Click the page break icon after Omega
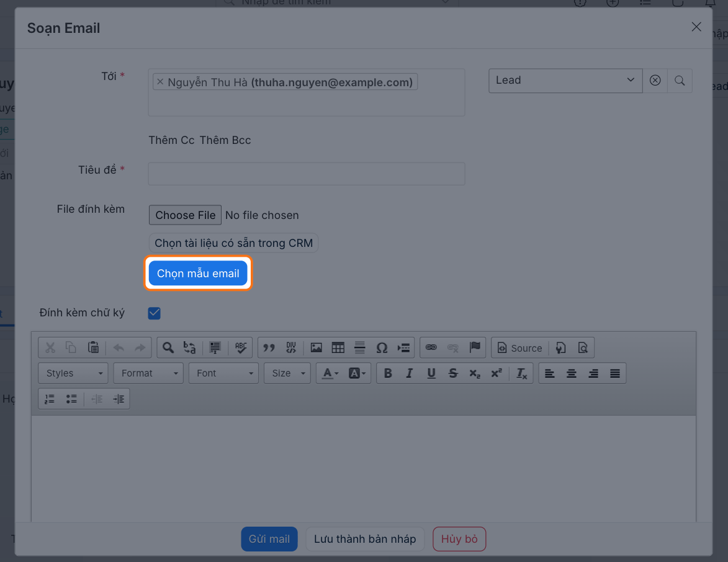728x562 pixels. (403, 347)
